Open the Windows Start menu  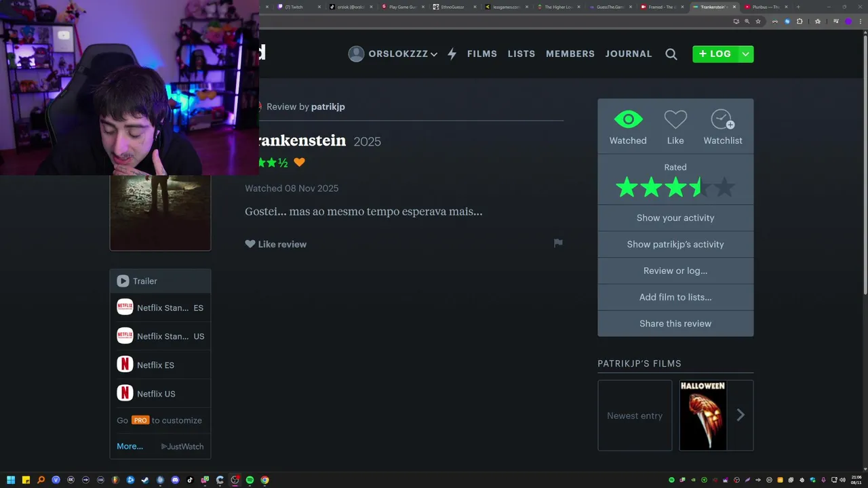coord(11,480)
